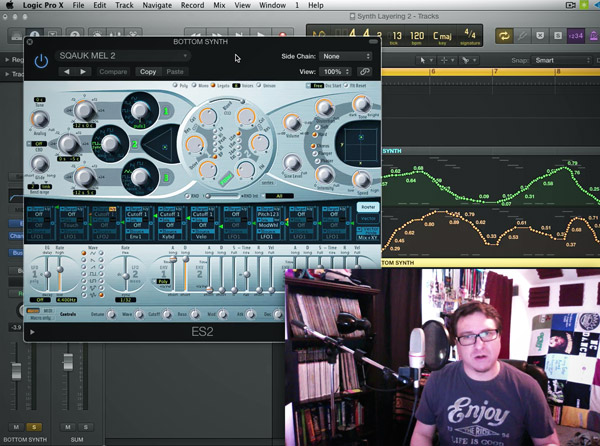The image size is (600, 446).
Task: Open the pointer tool dropdown
Action: (426, 60)
